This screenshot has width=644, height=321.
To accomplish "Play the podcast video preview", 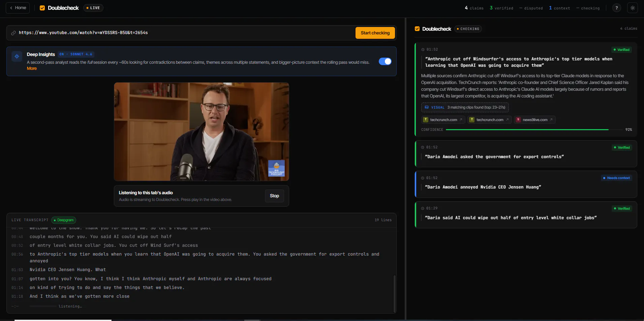I will click(x=202, y=132).
